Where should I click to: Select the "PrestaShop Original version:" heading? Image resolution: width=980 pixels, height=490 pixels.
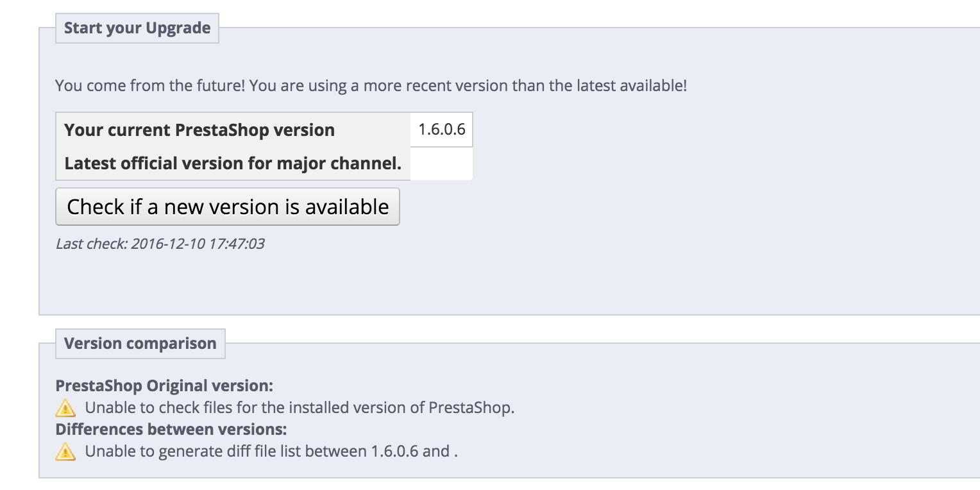(x=164, y=386)
